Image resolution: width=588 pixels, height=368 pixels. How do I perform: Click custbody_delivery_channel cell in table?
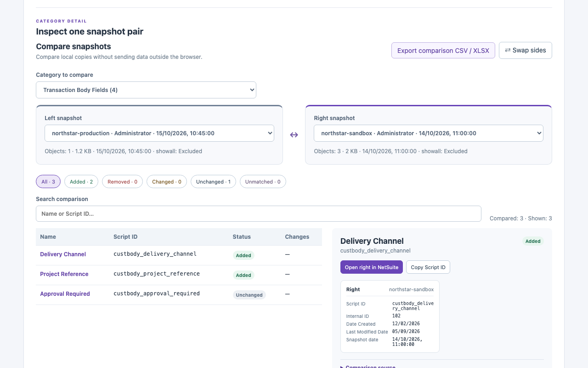[x=155, y=254]
